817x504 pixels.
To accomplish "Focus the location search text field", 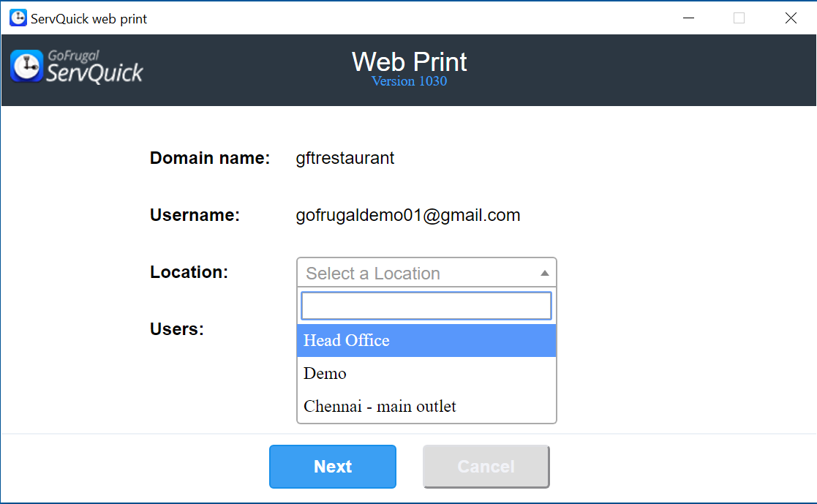I will coord(426,306).
